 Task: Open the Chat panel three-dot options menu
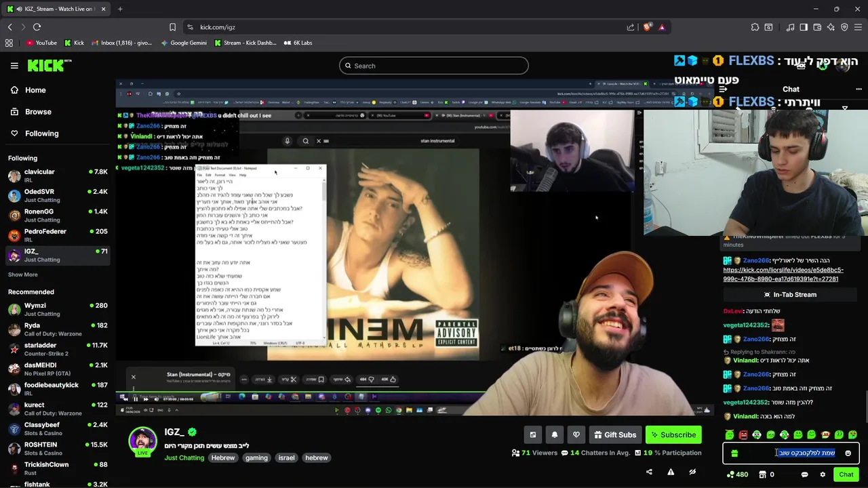click(x=859, y=89)
